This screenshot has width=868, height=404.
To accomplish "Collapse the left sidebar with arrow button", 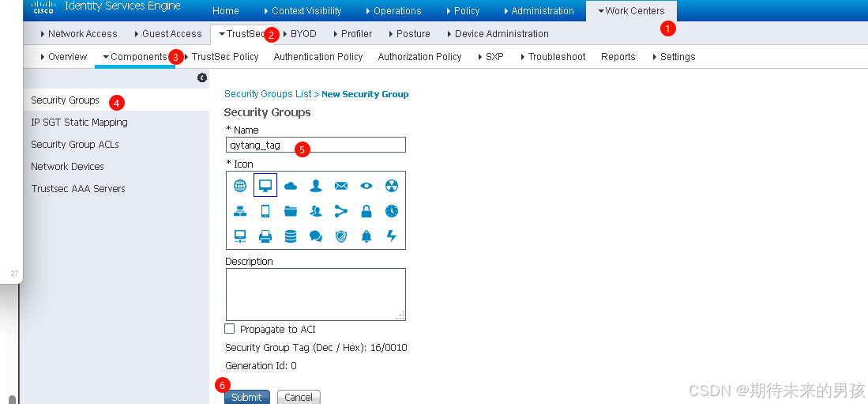I will pos(202,78).
